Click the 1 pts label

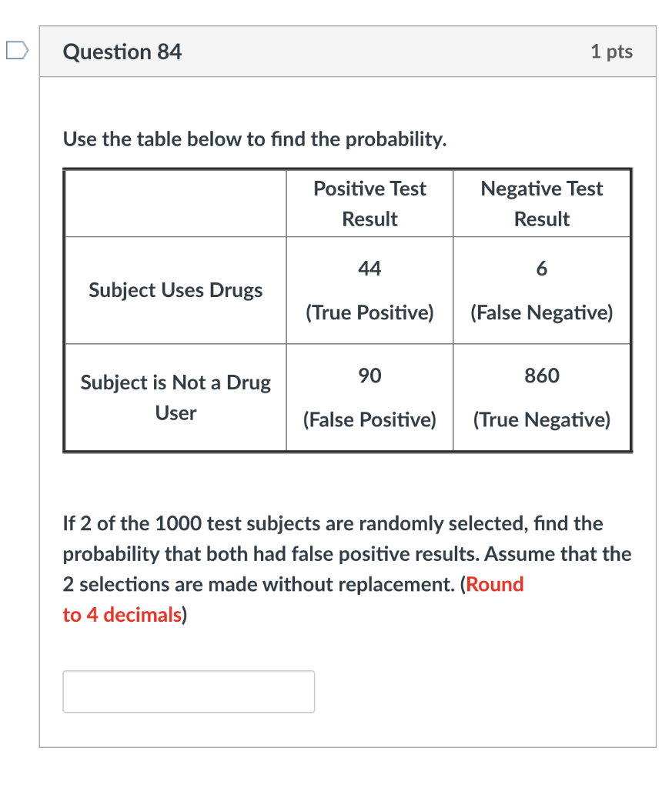click(x=611, y=52)
